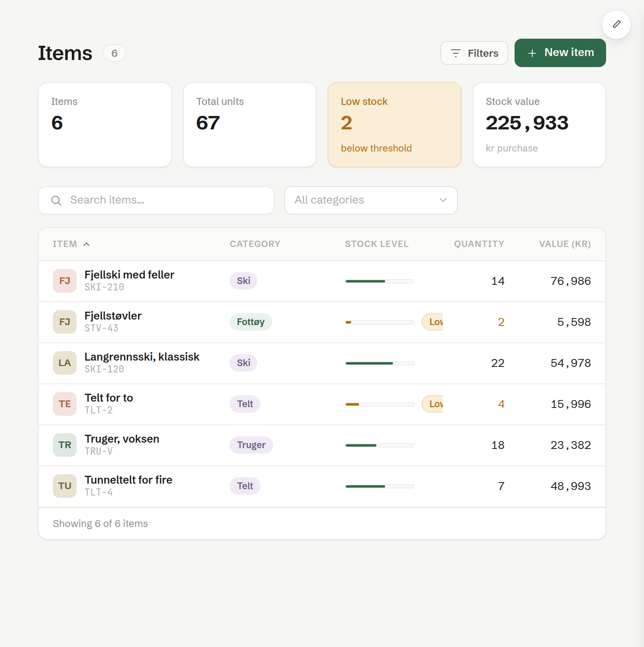Select the Low stock summary card
This screenshot has width=644, height=647.
tap(395, 125)
